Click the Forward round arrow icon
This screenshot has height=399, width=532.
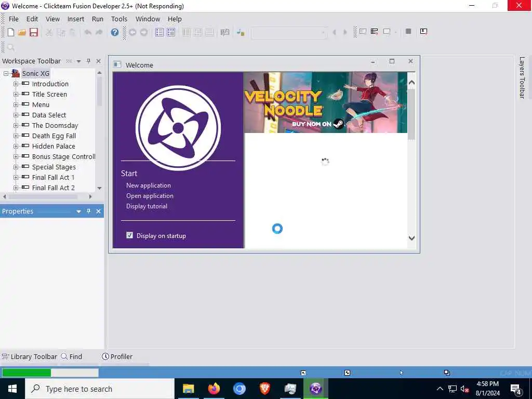point(144,32)
